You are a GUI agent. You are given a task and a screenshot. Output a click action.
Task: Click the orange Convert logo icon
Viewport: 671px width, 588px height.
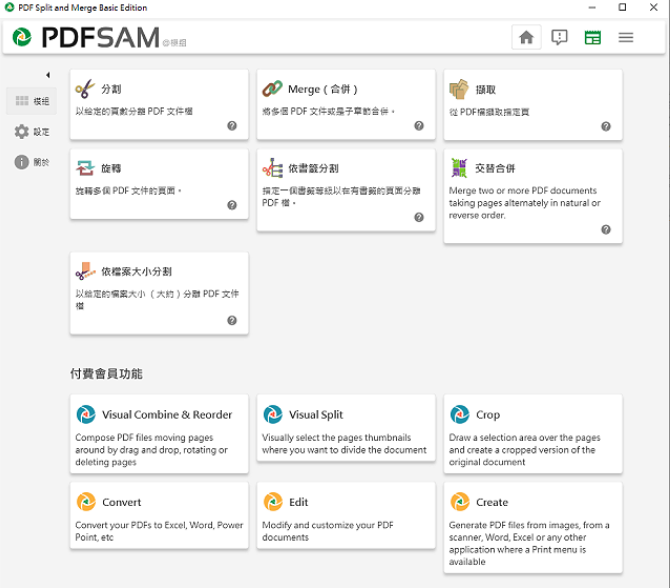86,502
